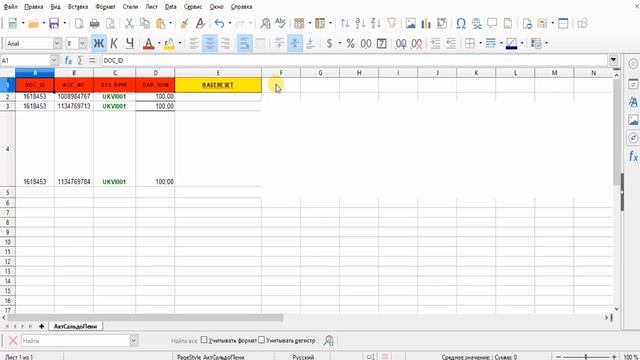Toggle horizontal center alignment

pyautogui.click(x=210, y=43)
